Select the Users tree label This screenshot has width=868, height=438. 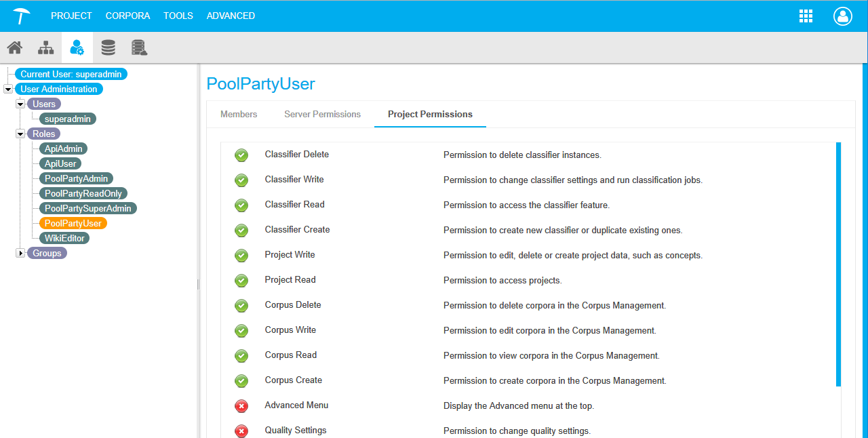pos(44,104)
